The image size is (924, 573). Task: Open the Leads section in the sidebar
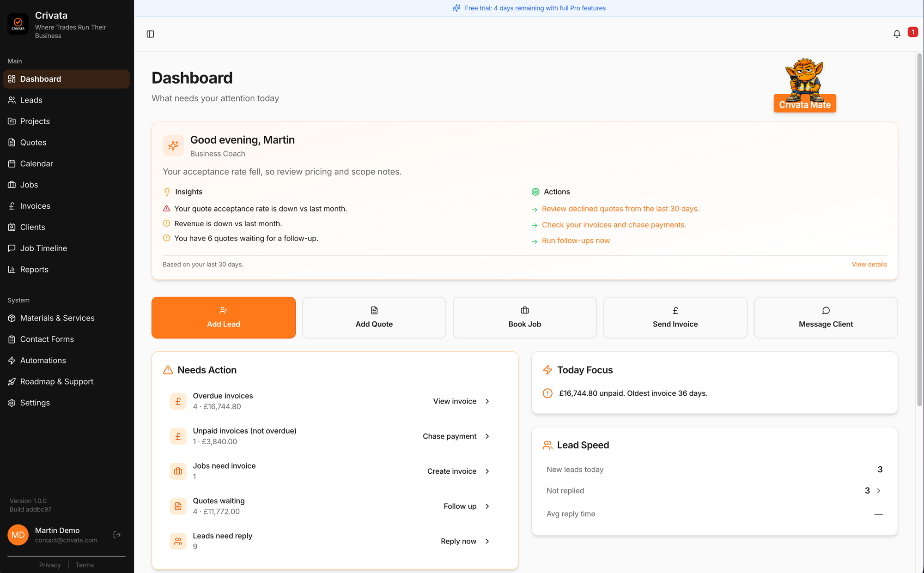click(30, 100)
